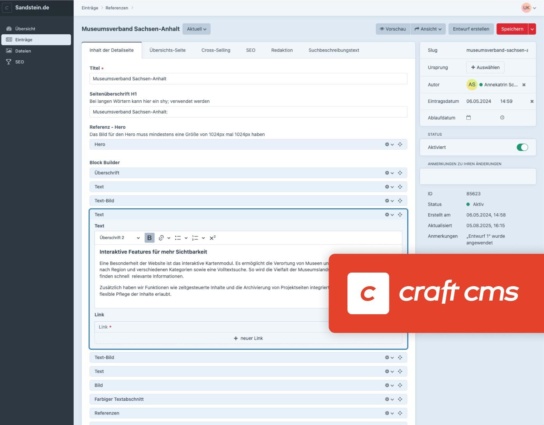Click move handle of first Text-Bild block
This screenshot has width=544, height=425.
click(x=400, y=201)
